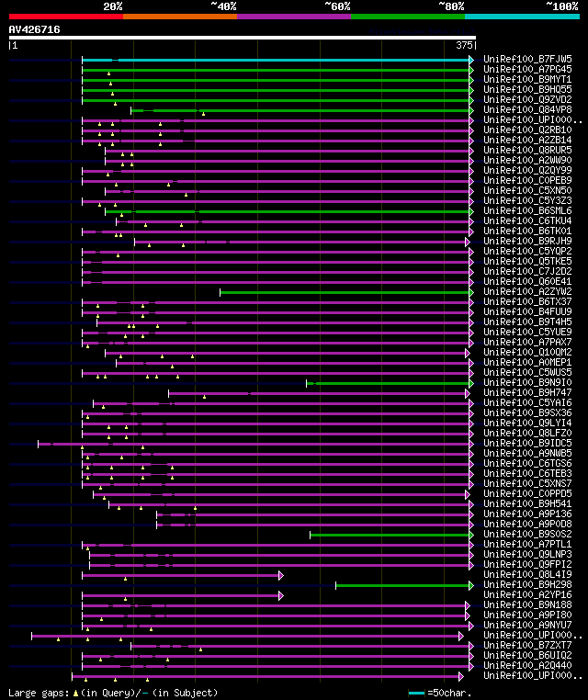Image resolution: width=588 pixels, height=700 pixels.
Task: Select the UniRef100_A2WW90 label
Action: tap(527, 160)
